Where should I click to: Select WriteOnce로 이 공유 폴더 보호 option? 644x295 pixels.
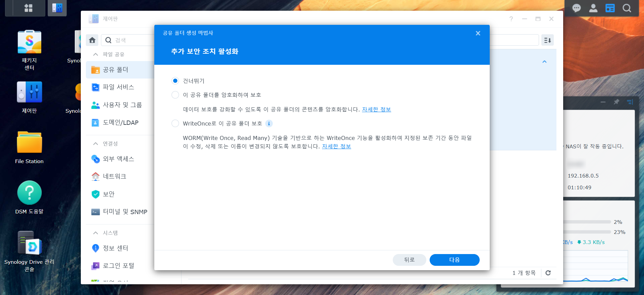tap(175, 124)
